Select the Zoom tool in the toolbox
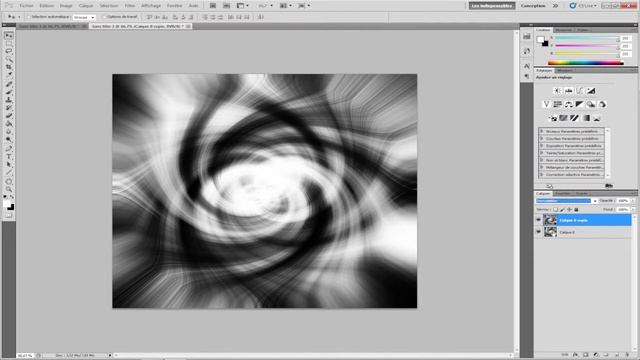 pos(9,189)
